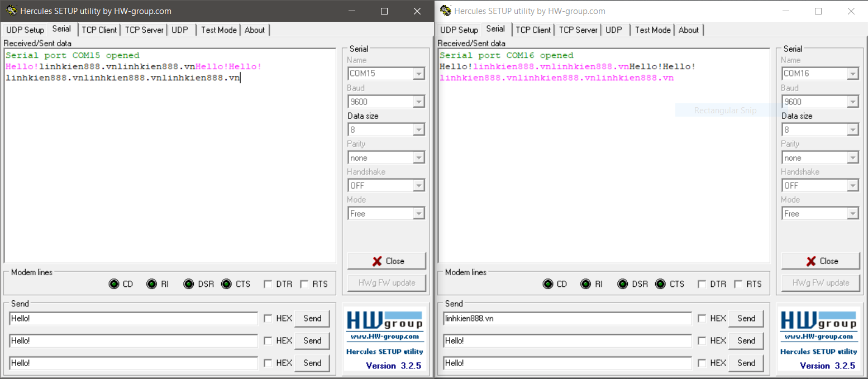Click the RI indicator LED in COM15 window
The width and height of the screenshot is (868, 379).
[x=151, y=284]
